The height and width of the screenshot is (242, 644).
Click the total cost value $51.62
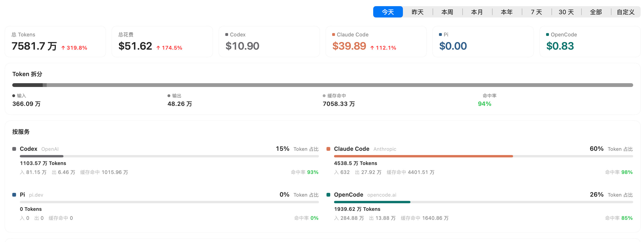tap(135, 46)
